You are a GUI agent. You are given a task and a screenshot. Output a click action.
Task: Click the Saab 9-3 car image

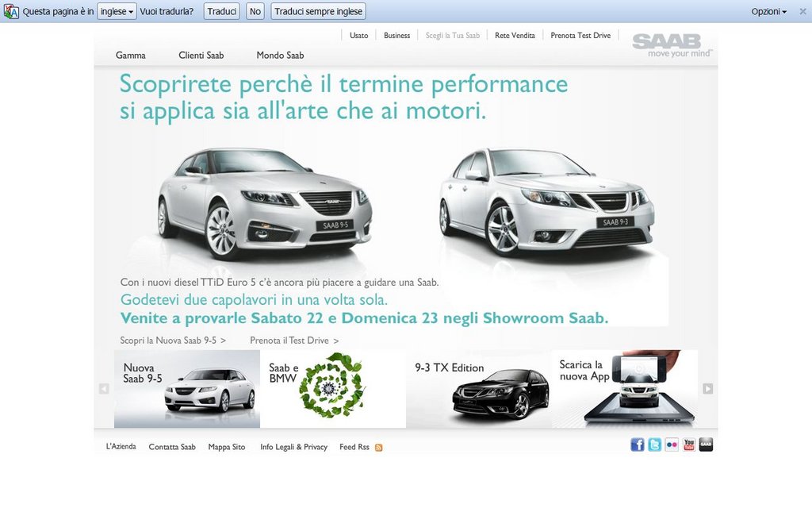point(546,202)
